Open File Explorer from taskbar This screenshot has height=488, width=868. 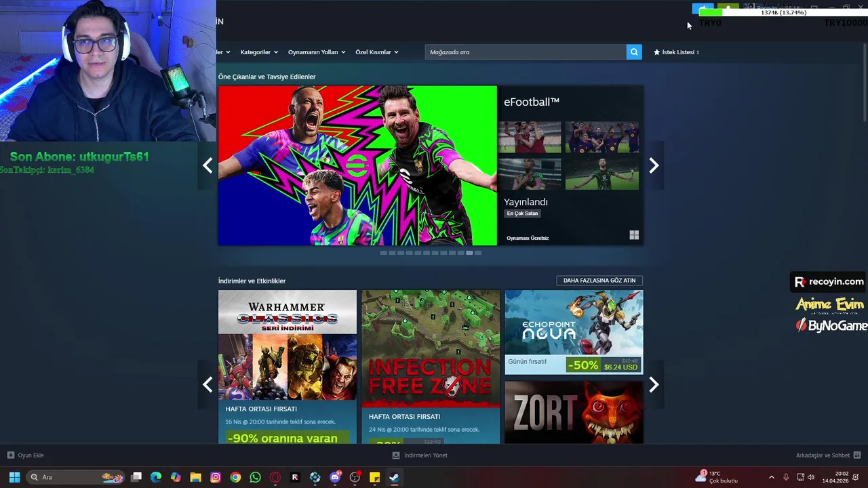195,477
